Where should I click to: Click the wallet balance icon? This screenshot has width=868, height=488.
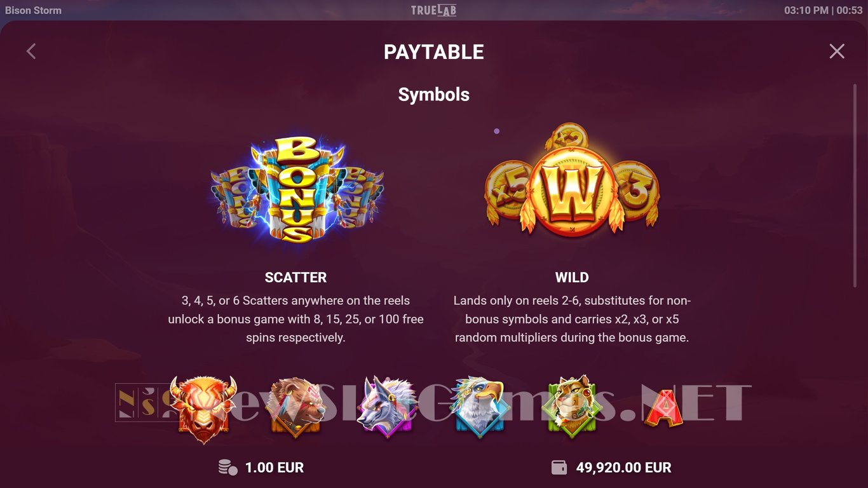pyautogui.click(x=559, y=468)
